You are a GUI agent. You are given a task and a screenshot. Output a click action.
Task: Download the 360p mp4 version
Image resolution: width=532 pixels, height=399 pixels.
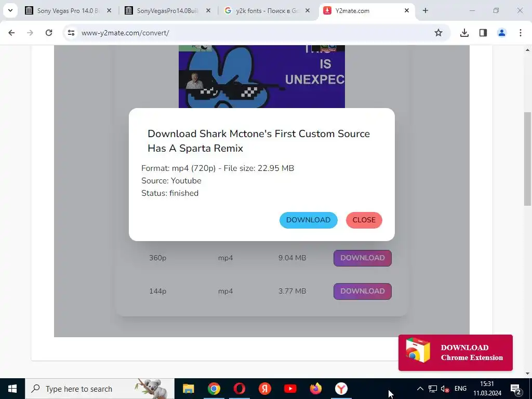[x=362, y=258]
